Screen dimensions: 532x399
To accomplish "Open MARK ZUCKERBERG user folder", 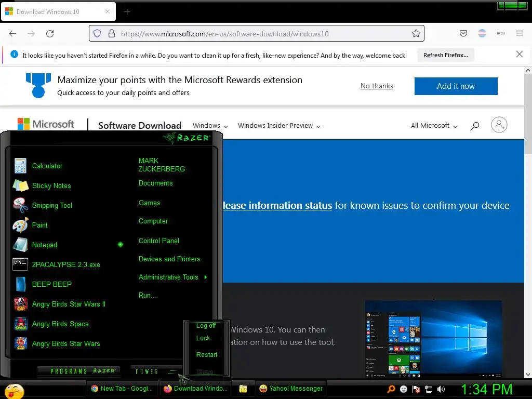I will [162, 165].
